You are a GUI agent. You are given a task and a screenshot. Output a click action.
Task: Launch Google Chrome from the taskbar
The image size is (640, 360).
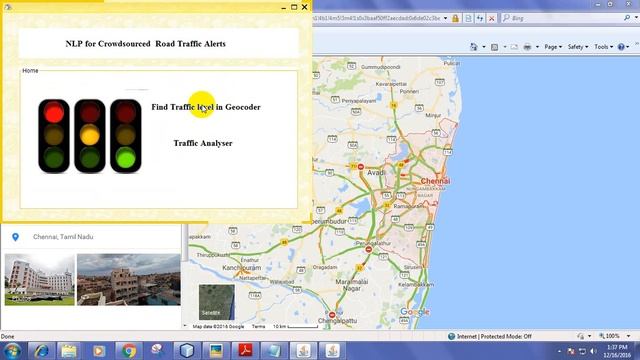point(128,351)
